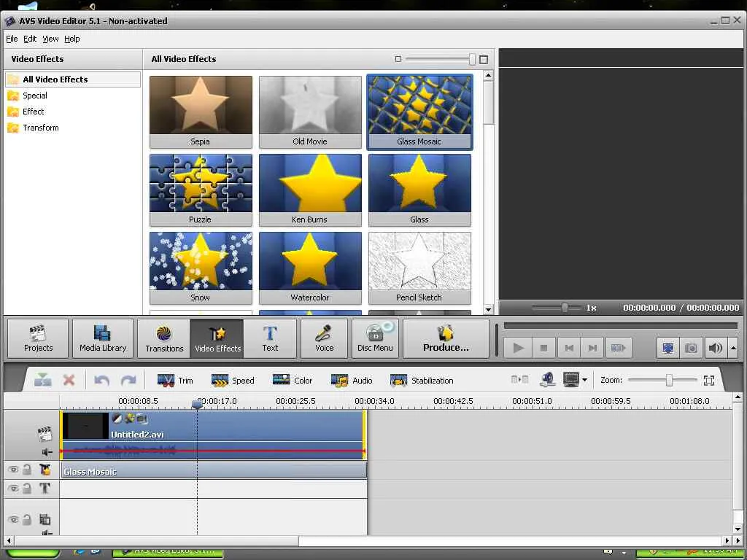Open the Speed tool
This screenshot has width=747, height=560.
tap(233, 381)
